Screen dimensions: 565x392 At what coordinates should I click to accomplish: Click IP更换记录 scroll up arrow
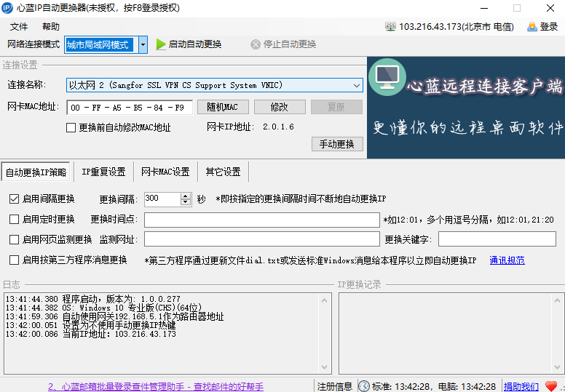point(557,300)
